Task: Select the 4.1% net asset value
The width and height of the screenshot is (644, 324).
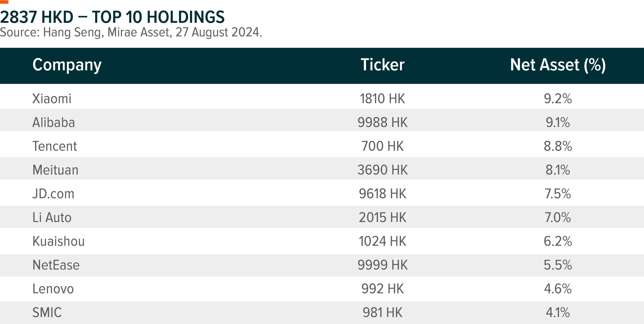Action: tap(558, 312)
